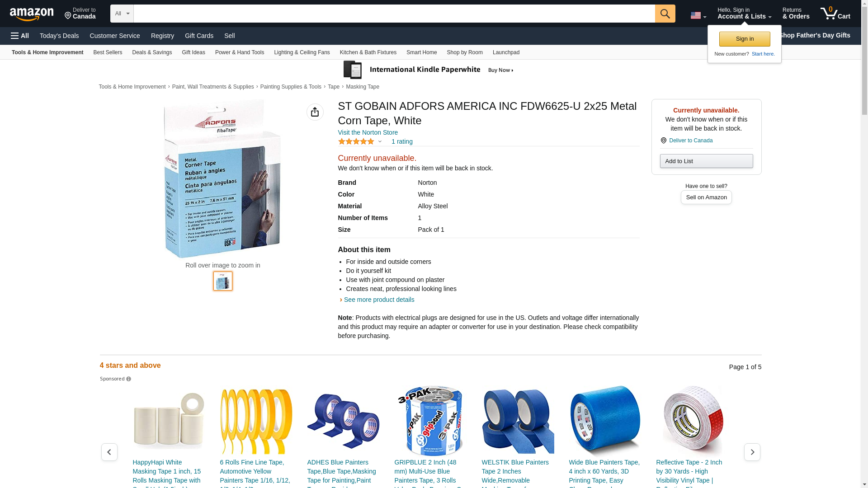Visit the Norton Store link
868x488 pixels.
368,132
